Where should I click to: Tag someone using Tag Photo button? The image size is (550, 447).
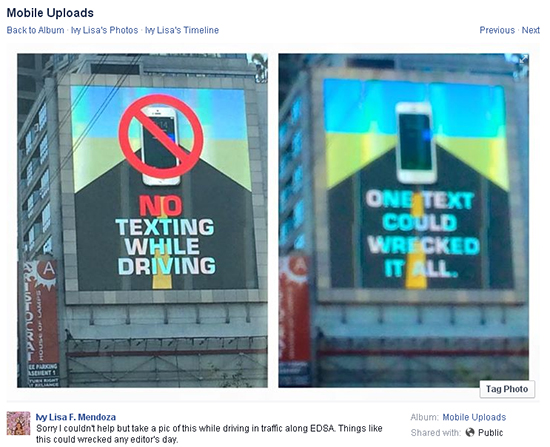coord(507,389)
